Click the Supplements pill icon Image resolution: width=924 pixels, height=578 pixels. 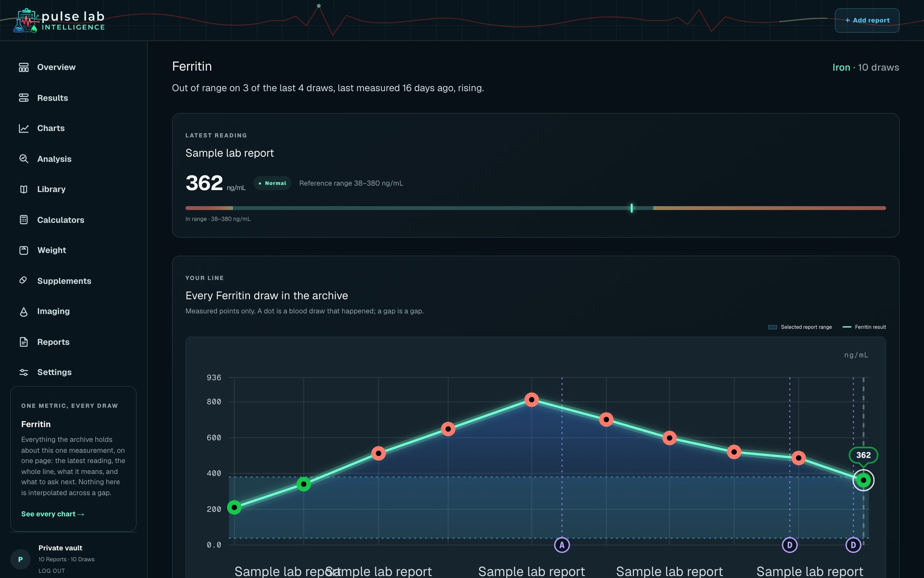click(24, 281)
